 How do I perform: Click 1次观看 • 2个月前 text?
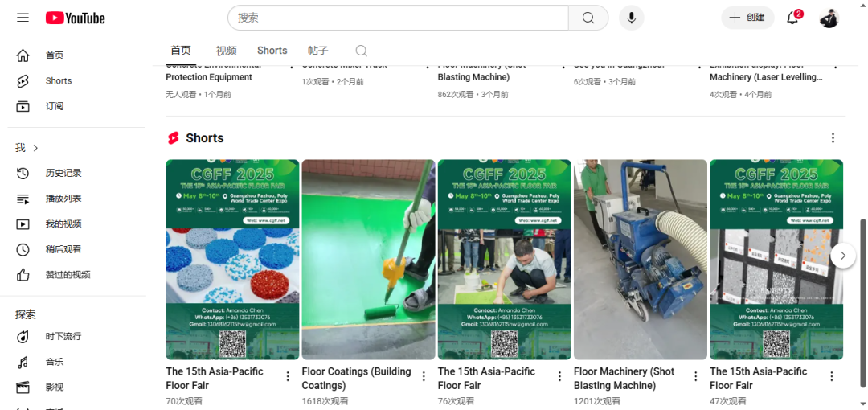(x=333, y=82)
